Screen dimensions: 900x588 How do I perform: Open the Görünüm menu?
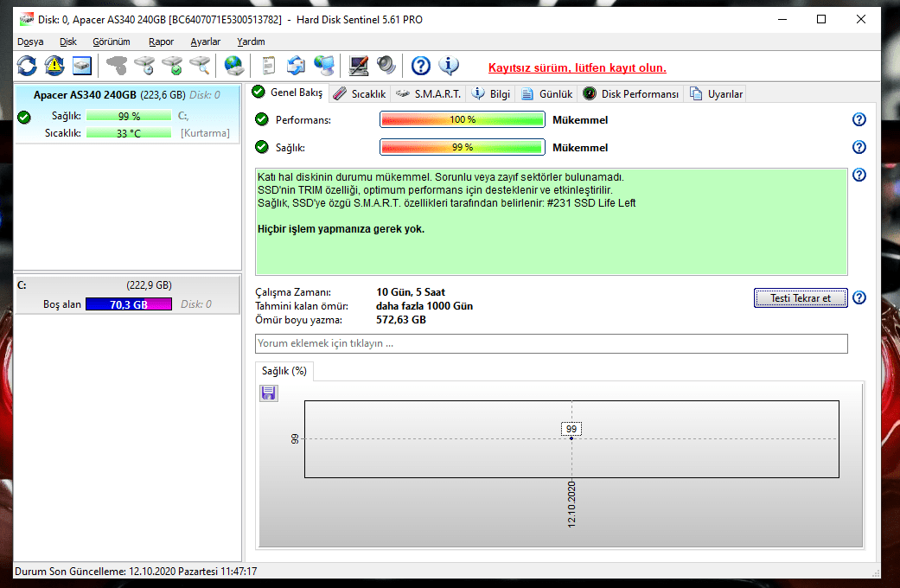pos(112,42)
